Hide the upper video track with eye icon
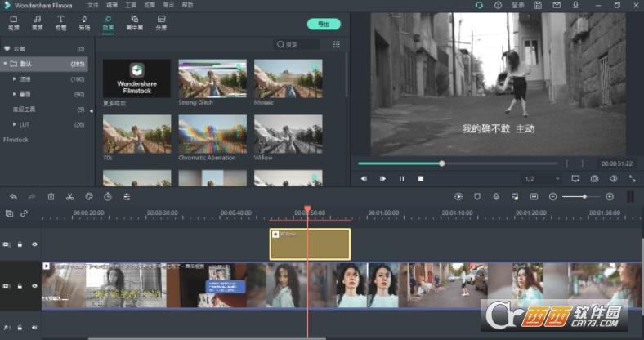This screenshot has height=340, width=644. pos(34,244)
